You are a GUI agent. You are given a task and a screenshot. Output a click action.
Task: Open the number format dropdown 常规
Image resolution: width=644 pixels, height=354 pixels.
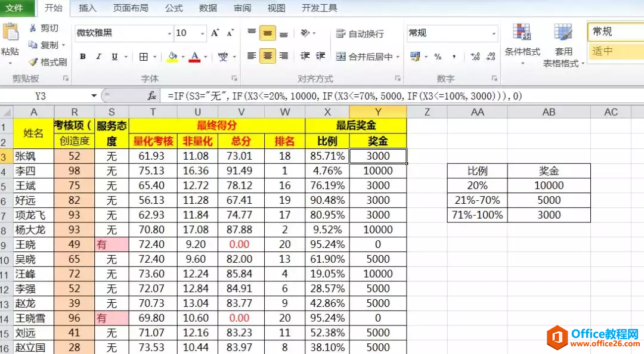coord(494,34)
